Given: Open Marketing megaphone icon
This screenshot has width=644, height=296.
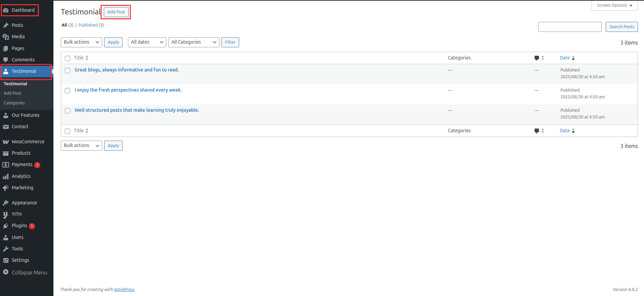Looking at the screenshot, I should point(6,188).
